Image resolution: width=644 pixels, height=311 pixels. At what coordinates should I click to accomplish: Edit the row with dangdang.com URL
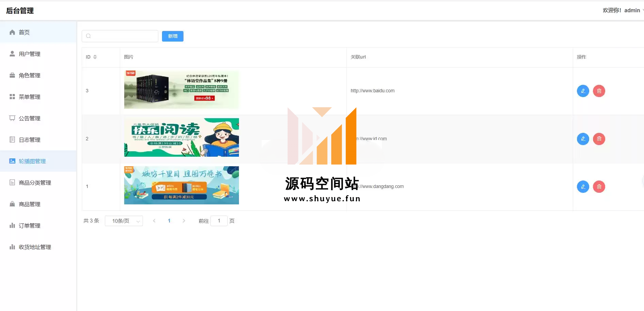(583, 186)
